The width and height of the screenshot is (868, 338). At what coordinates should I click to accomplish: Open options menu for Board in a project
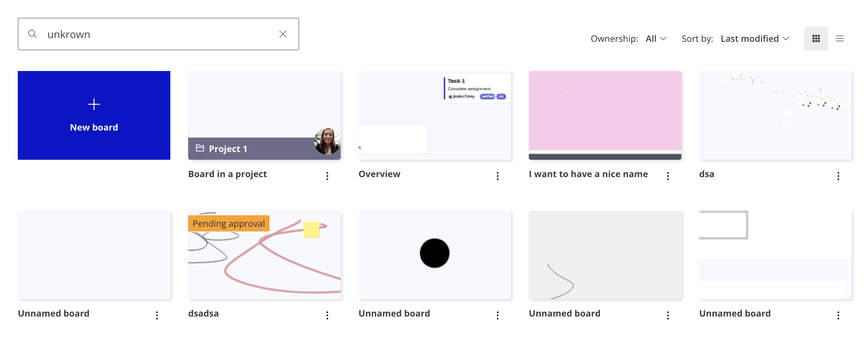point(327,176)
